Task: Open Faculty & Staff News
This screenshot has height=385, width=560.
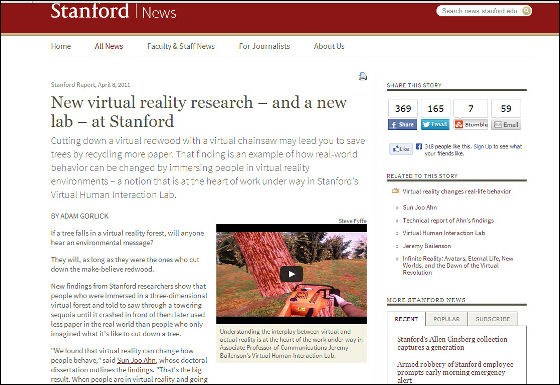Action: tap(181, 46)
